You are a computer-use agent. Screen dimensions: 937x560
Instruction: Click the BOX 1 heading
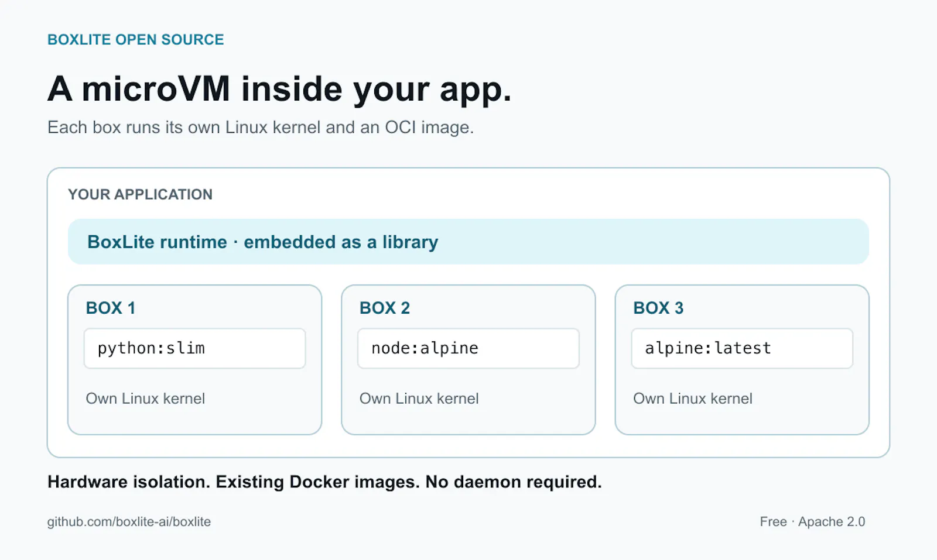point(111,308)
